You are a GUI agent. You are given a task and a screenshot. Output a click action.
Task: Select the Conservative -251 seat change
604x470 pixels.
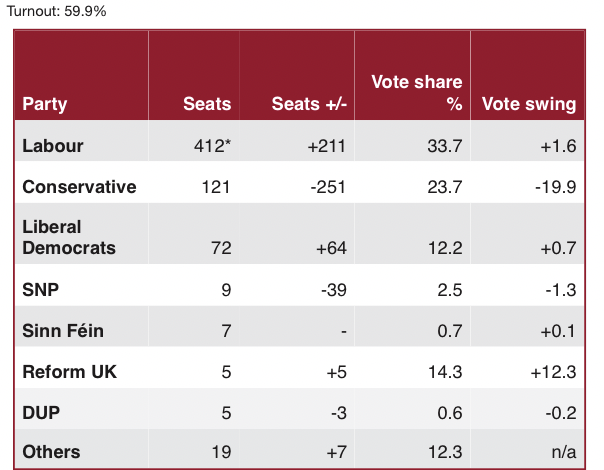[318, 187]
